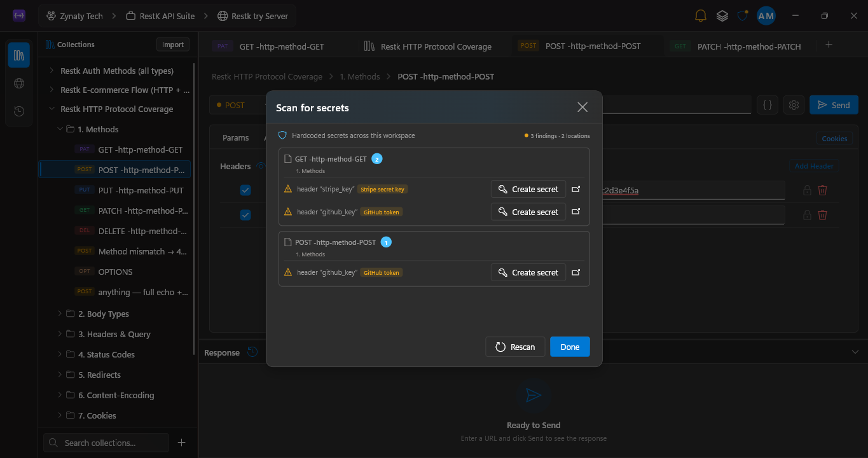Collapse the 1. Methods folder
Screen dimensions: 868x458
(x=60, y=129)
